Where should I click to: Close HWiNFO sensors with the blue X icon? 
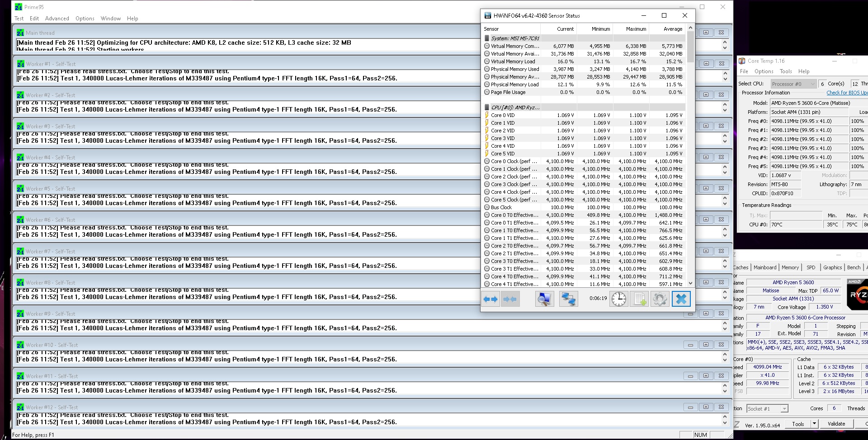pos(681,299)
